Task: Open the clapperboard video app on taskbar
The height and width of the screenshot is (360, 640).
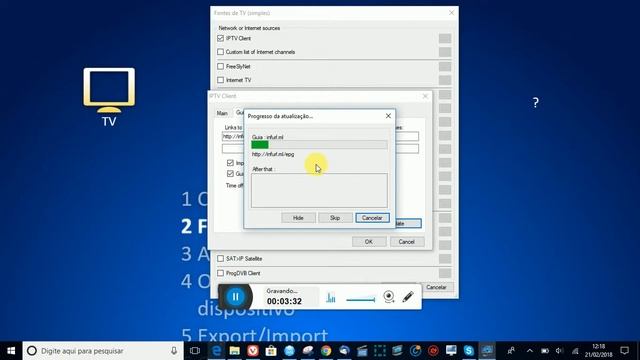Action: [362, 351]
